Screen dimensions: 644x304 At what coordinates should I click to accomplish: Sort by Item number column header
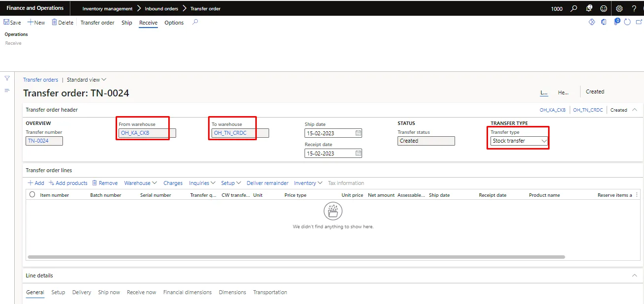55,195
